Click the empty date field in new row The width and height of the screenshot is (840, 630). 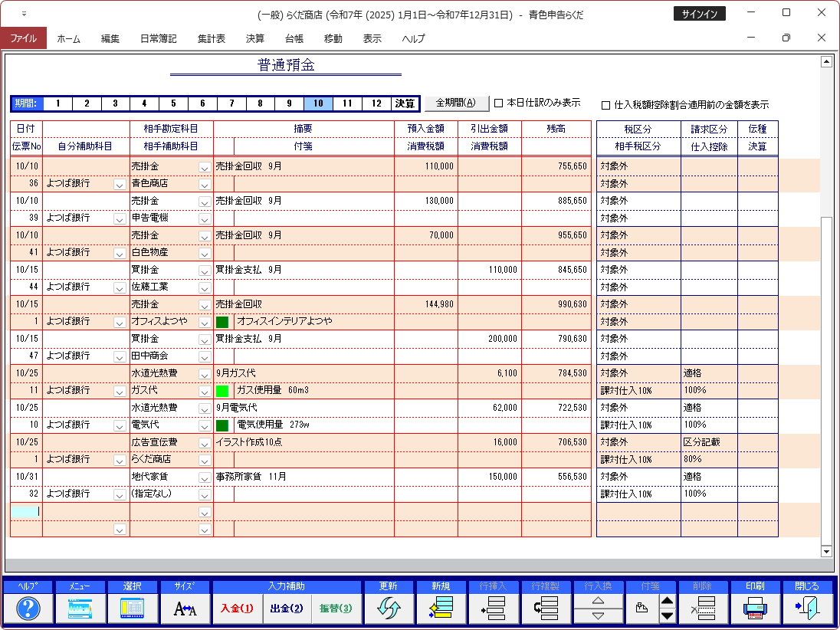pyautogui.click(x=26, y=511)
